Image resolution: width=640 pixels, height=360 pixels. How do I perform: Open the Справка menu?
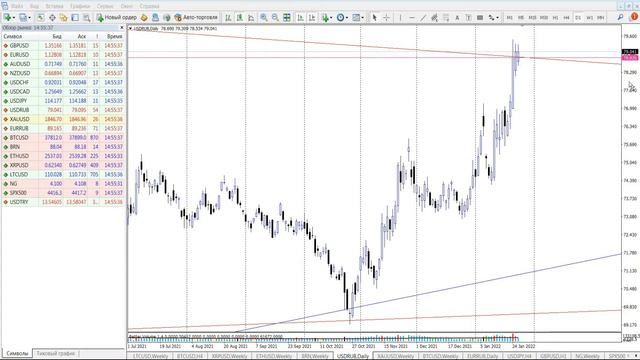point(149,6)
